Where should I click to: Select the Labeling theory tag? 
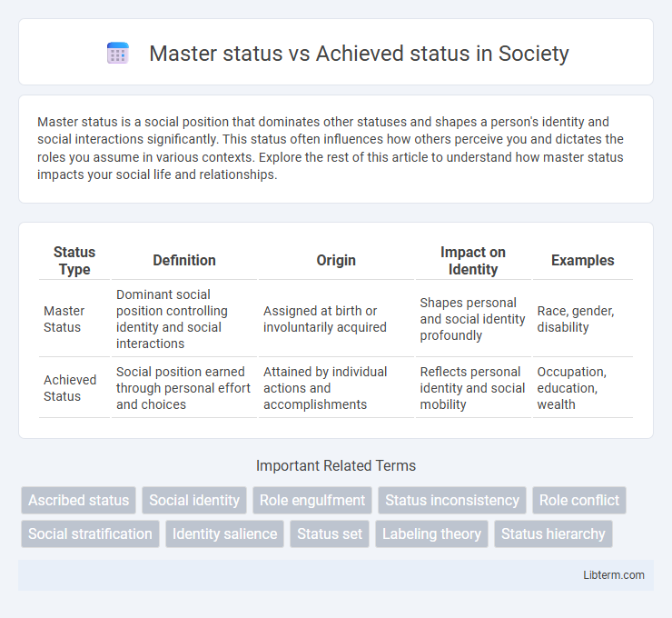[431, 534]
